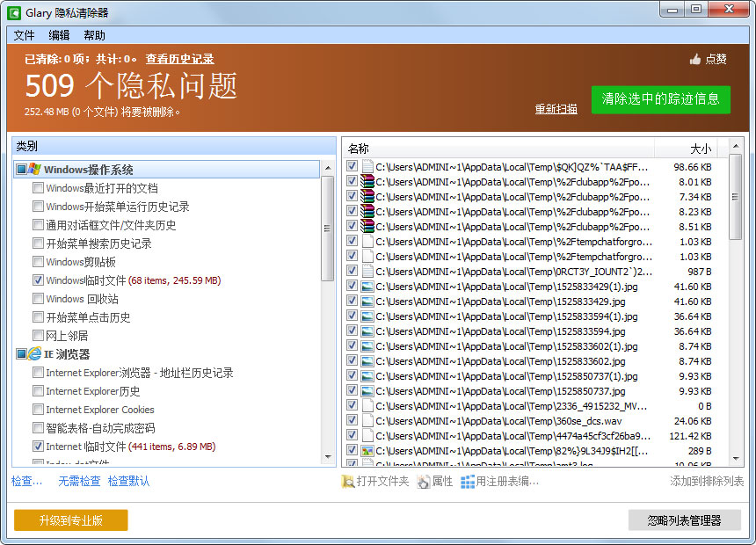Tick Internet Explorer Cookies checkbox
The image size is (756, 545).
coord(38,409)
